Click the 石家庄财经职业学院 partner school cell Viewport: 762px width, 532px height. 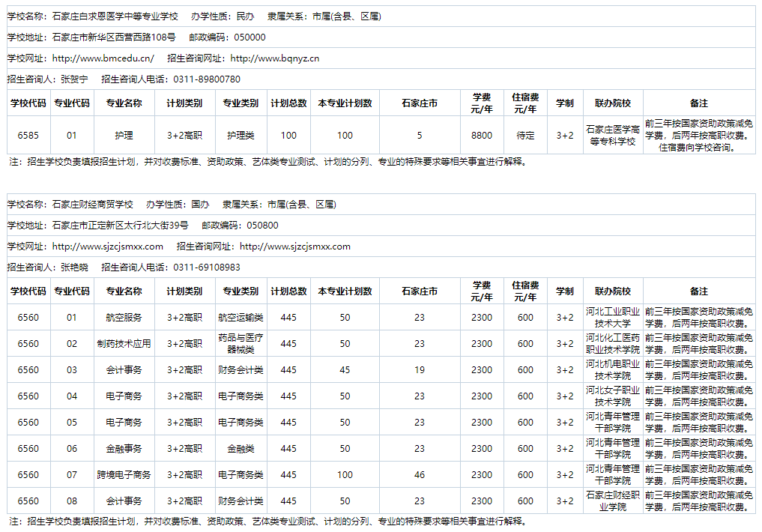point(612,501)
